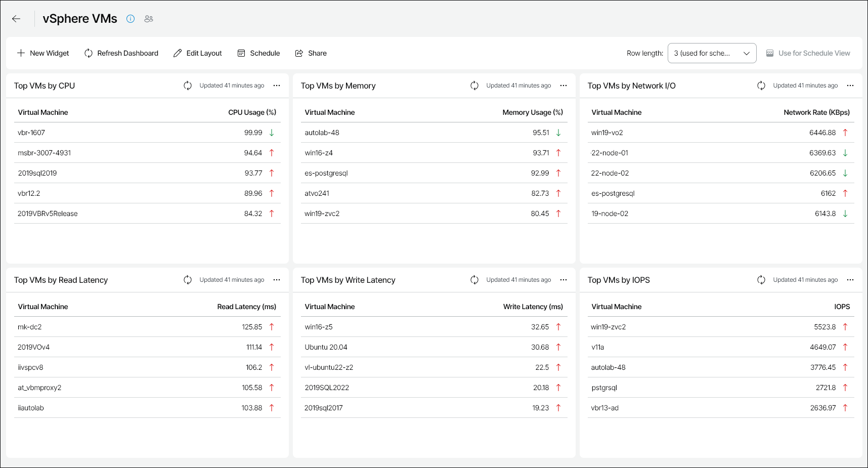This screenshot has height=468, width=868.
Task: Select the 2019sql2017 VM row
Action: point(434,408)
